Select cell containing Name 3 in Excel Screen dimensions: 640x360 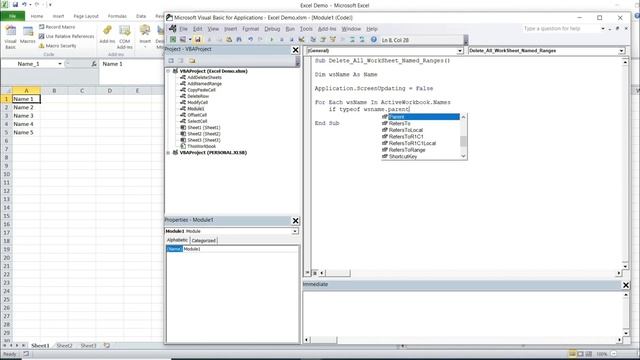click(26, 116)
